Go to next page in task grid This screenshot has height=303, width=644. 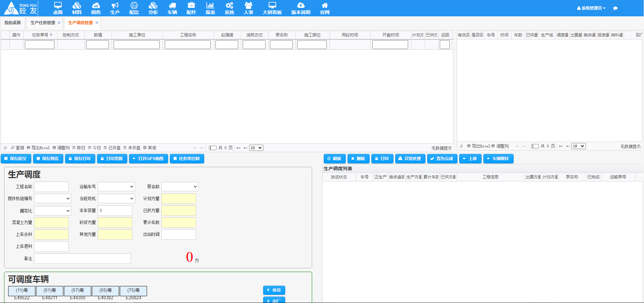click(x=239, y=148)
